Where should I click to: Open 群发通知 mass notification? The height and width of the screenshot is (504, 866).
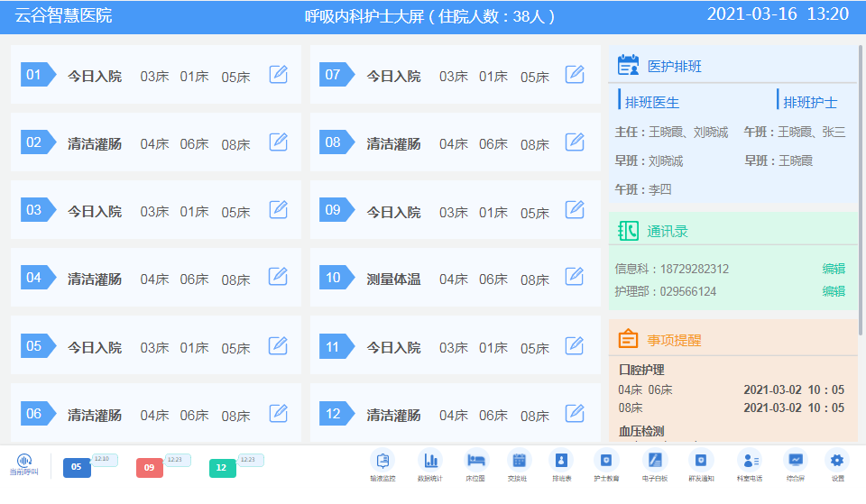(701, 459)
